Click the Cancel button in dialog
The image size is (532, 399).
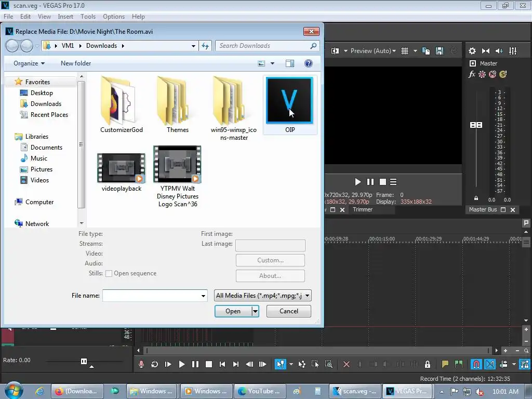coord(289,311)
